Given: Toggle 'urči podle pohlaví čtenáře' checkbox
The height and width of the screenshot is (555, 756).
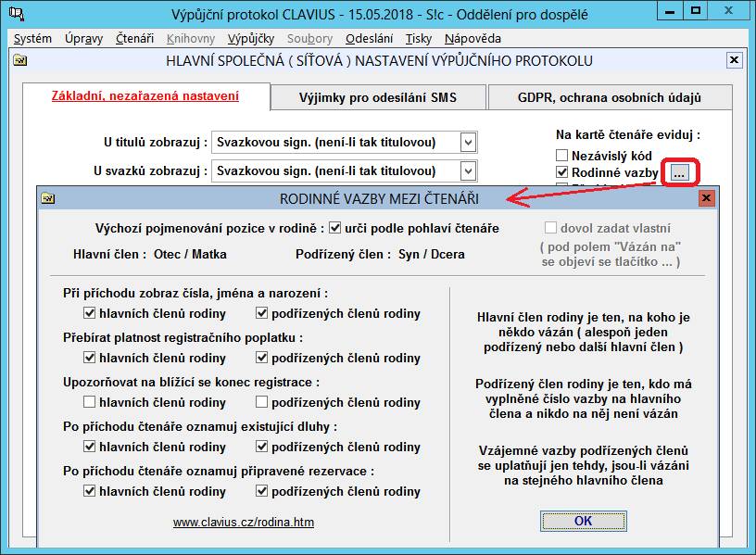Looking at the screenshot, I should pos(334,228).
